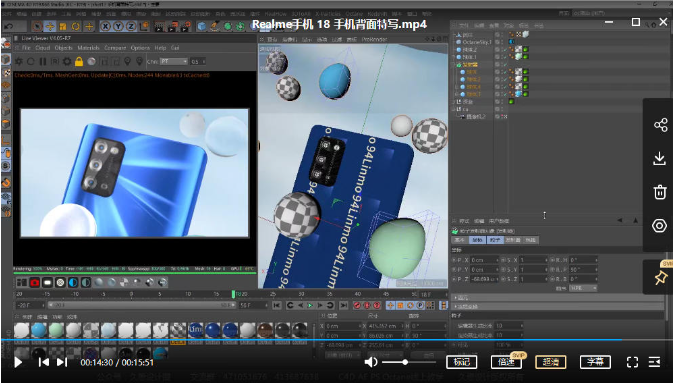This screenshot has width=673, height=383.
Task: Collapse the yellow emitter object tree
Action: [454, 64]
